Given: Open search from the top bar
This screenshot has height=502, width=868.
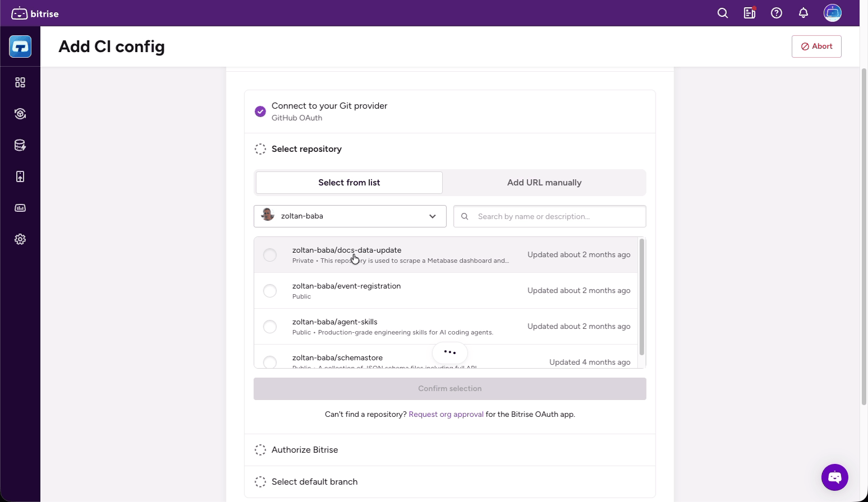Looking at the screenshot, I should [723, 13].
